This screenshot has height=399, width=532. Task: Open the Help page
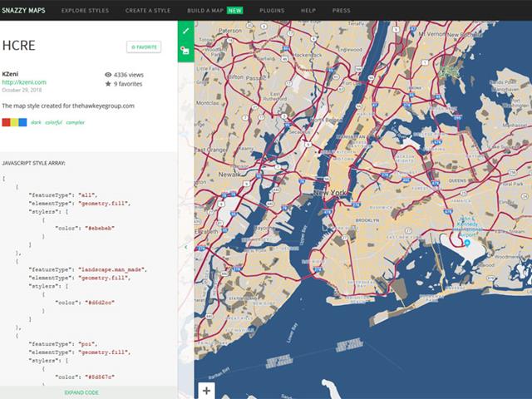click(308, 11)
